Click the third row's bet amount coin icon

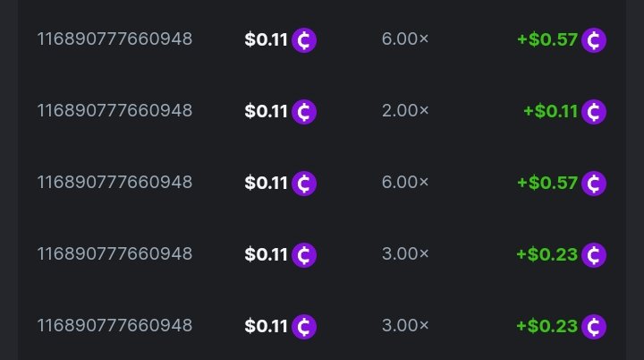pyautogui.click(x=304, y=184)
